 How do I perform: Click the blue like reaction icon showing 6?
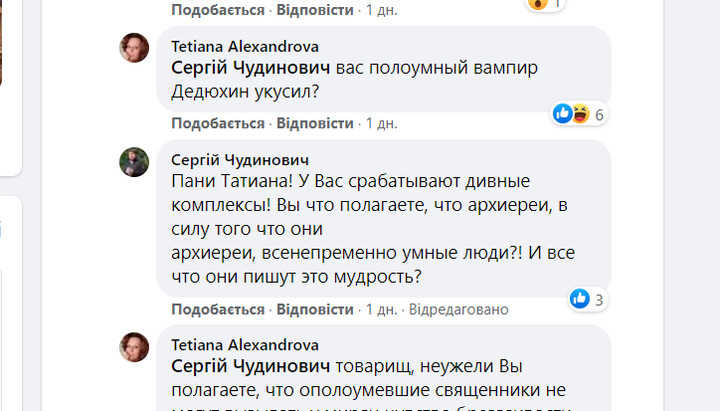pyautogui.click(x=562, y=113)
